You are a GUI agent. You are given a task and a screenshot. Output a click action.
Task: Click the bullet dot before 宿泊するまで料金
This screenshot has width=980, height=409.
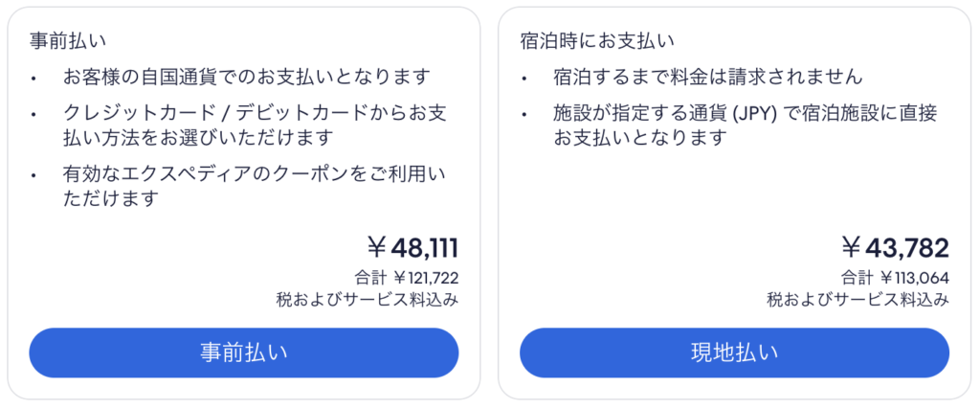525,77
